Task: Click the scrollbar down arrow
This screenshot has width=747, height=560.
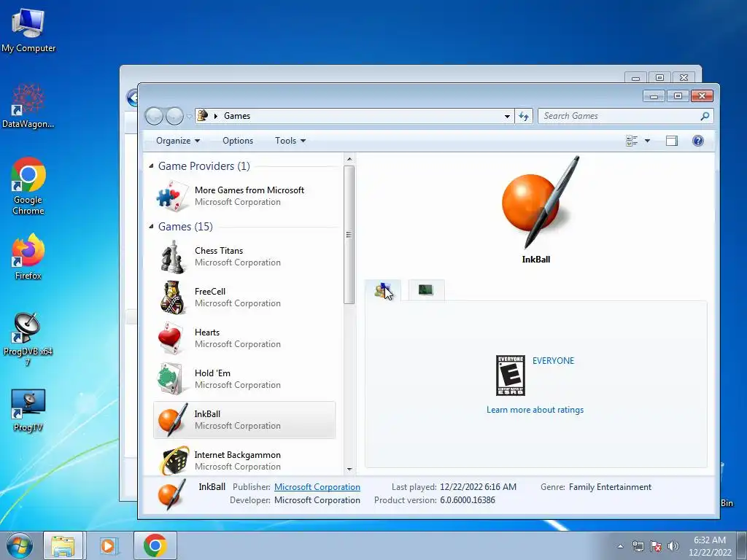Action: (349, 469)
